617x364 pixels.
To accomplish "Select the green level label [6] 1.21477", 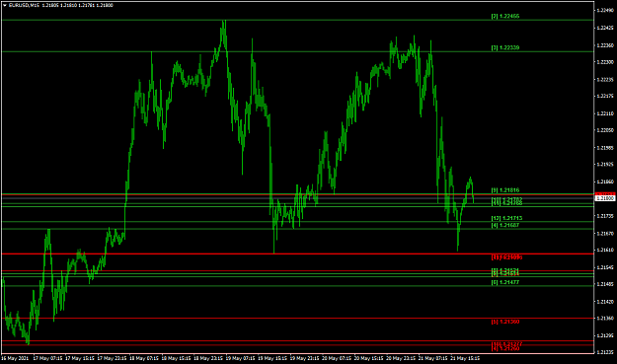I will click(x=505, y=282).
